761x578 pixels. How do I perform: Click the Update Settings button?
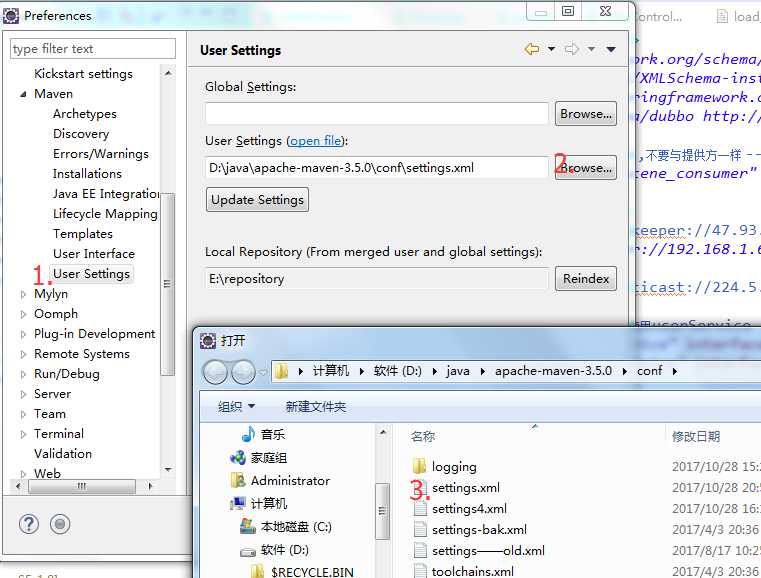pyautogui.click(x=257, y=199)
